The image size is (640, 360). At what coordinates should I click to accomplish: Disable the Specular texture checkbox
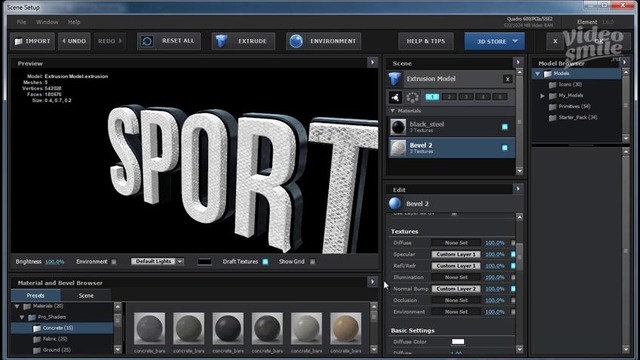coord(513,254)
